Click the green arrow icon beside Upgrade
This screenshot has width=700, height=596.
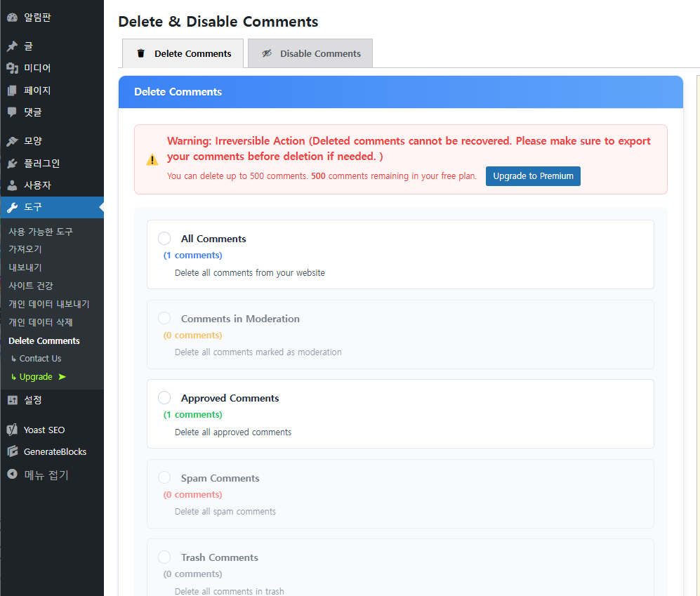[62, 377]
